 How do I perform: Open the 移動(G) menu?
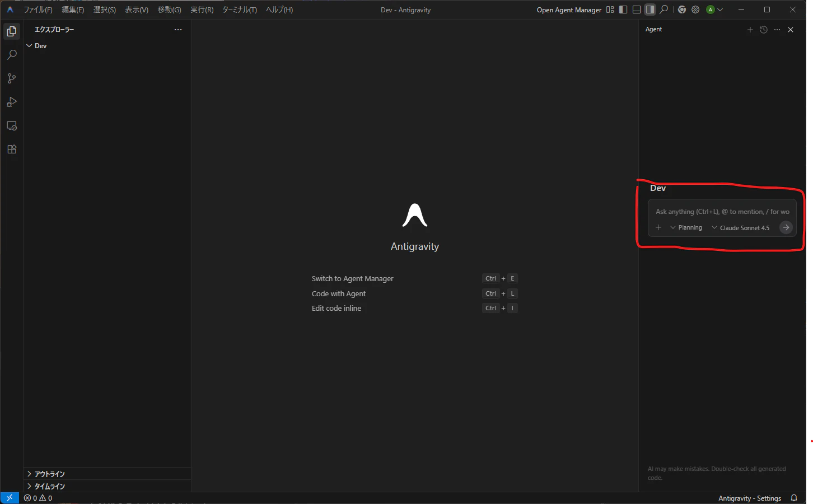point(169,10)
